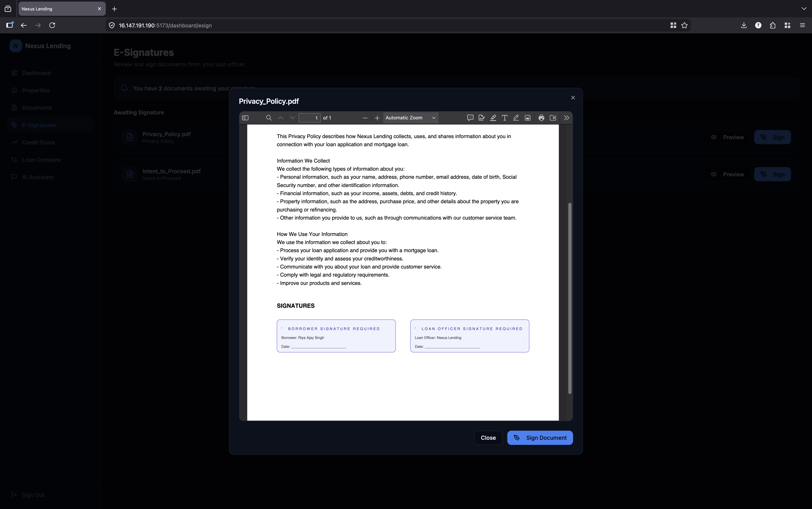The height and width of the screenshot is (509, 812).
Task: Select the draw pencil tool
Action: [x=516, y=118]
